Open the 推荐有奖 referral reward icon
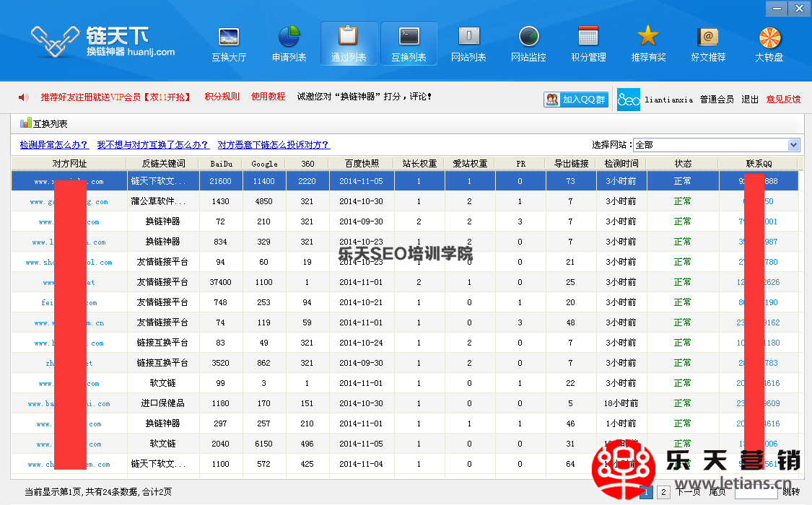The width and height of the screenshot is (812, 505). pos(647,43)
